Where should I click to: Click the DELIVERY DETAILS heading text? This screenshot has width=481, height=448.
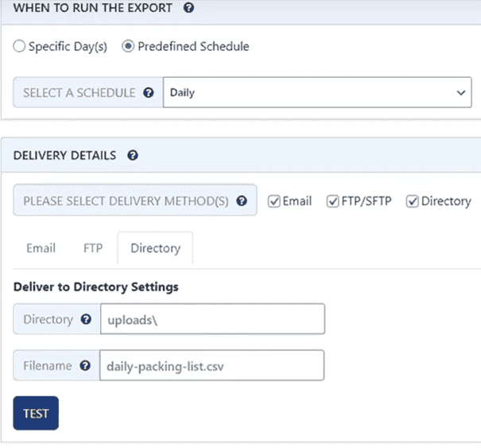coord(64,155)
